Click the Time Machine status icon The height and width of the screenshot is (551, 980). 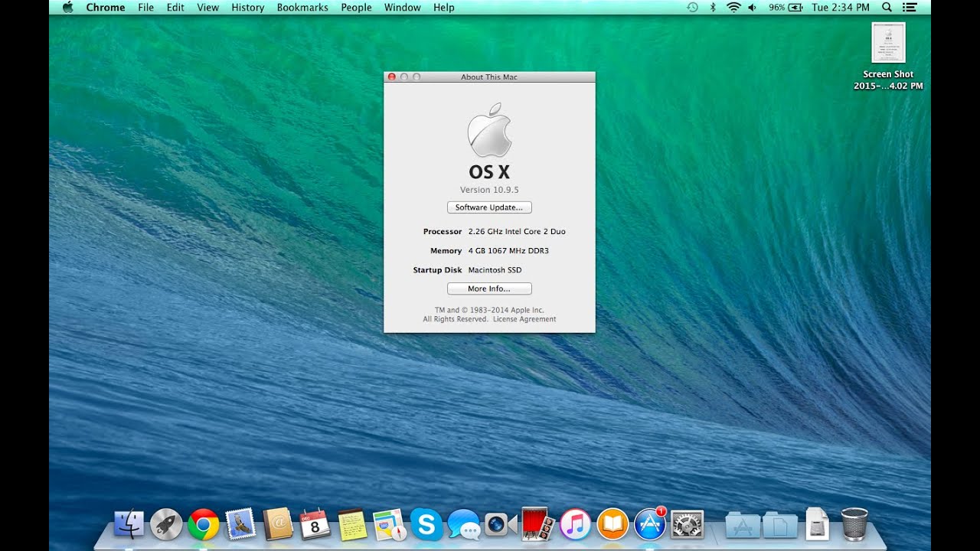(692, 7)
